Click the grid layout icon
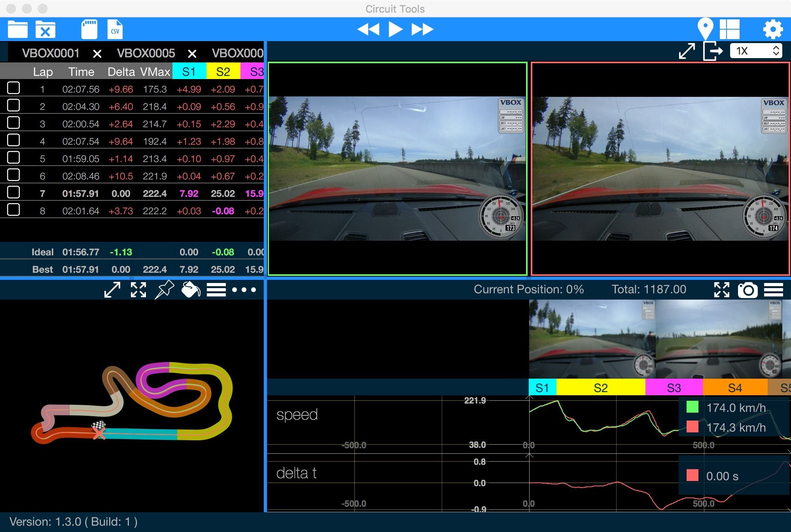The width and height of the screenshot is (791, 532). click(729, 29)
